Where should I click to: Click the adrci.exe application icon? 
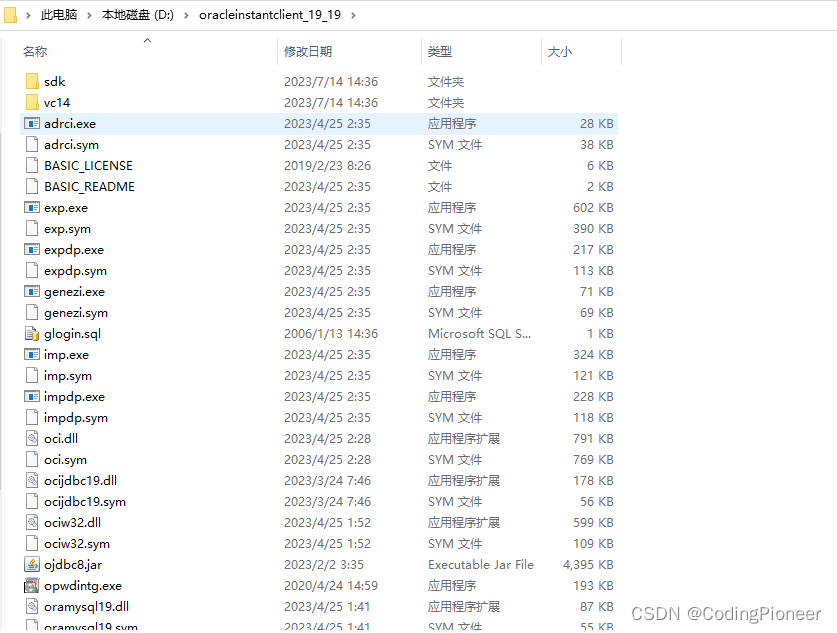click(33, 123)
